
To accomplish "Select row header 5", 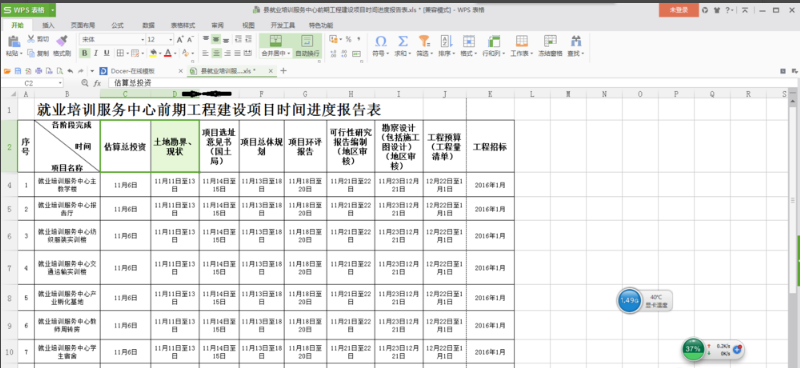I will [x=9, y=209].
